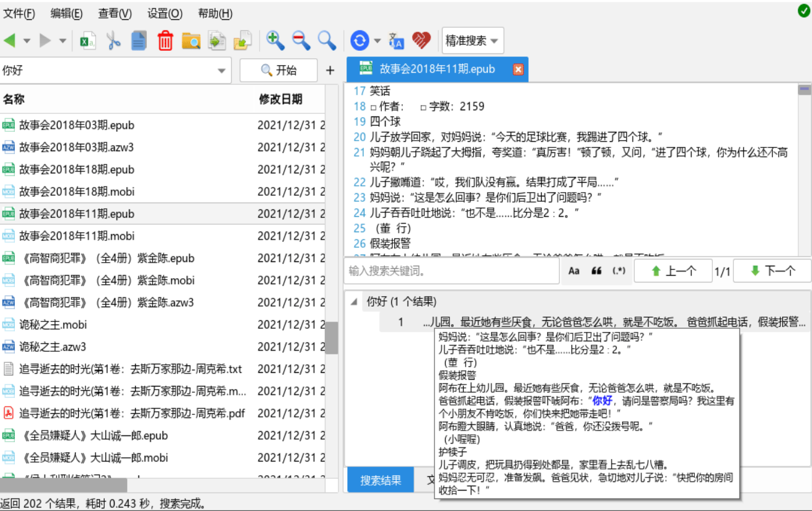
Task: Toggle regex search with the (.*) button
Action: 619,270
